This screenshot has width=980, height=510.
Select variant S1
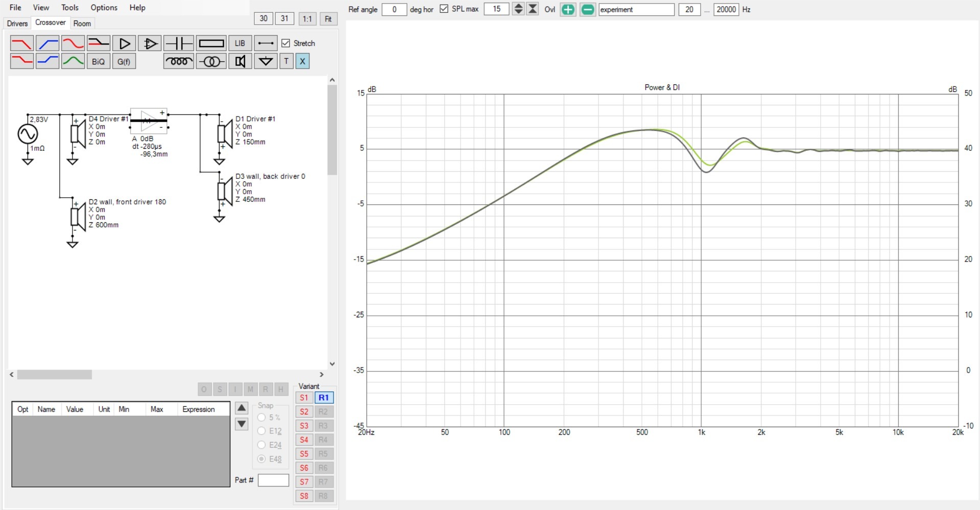[304, 398]
